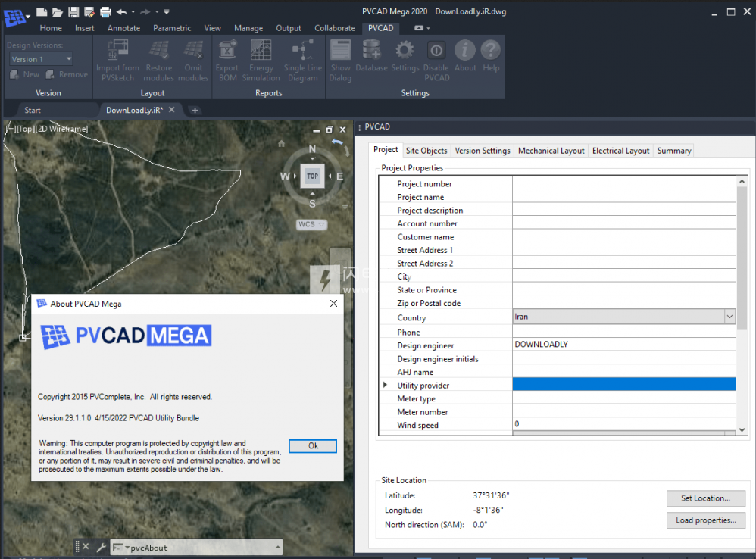
Task: Click the Wind speed value field
Action: coord(624,424)
